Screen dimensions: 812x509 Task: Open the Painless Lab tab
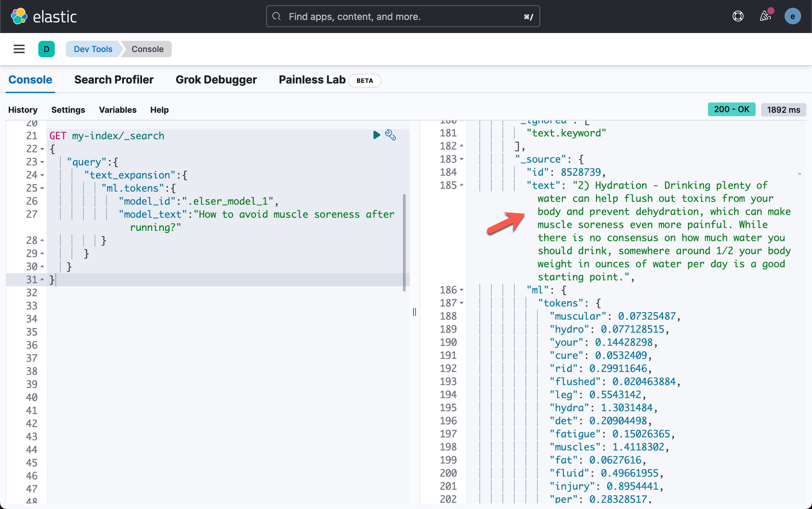click(x=312, y=80)
